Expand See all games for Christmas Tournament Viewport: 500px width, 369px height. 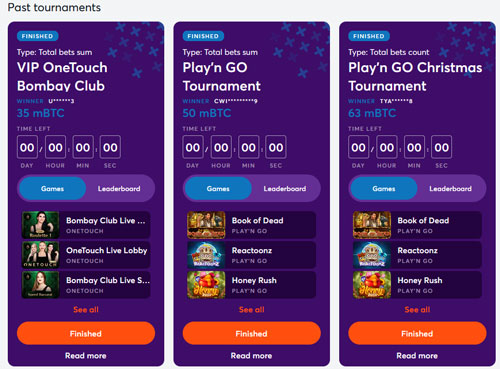click(417, 310)
